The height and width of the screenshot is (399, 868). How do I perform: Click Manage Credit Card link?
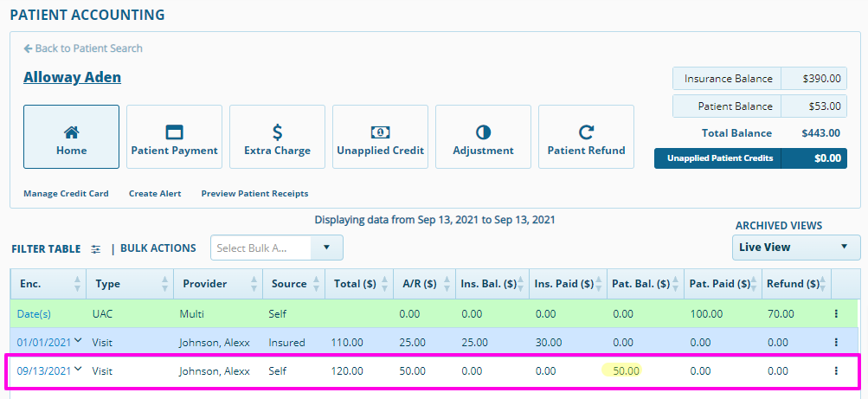coord(66,194)
